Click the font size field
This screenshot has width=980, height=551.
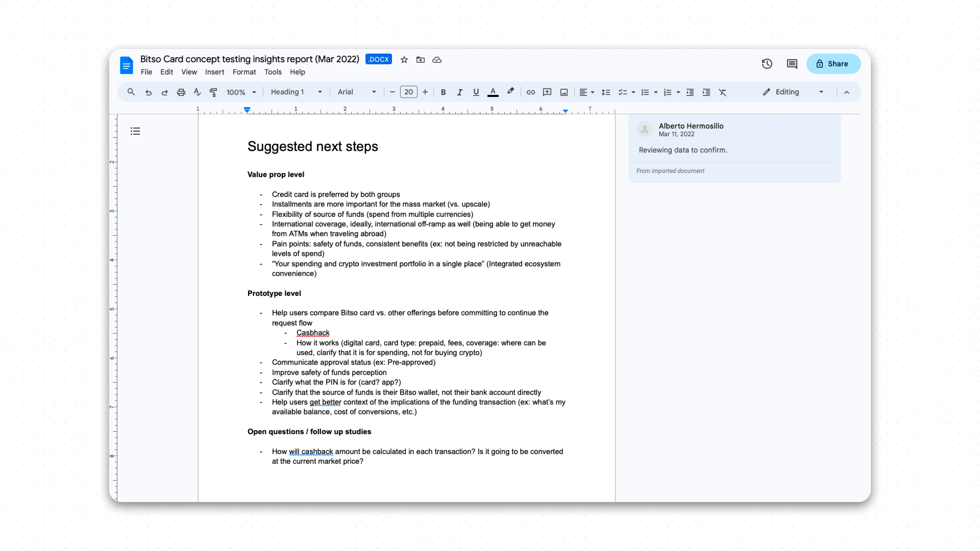409,92
